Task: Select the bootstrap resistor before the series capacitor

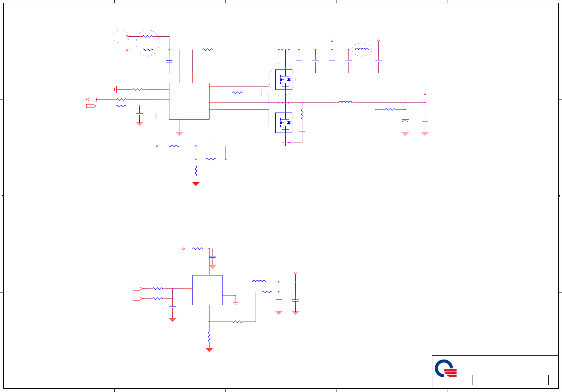Action: 237,93
